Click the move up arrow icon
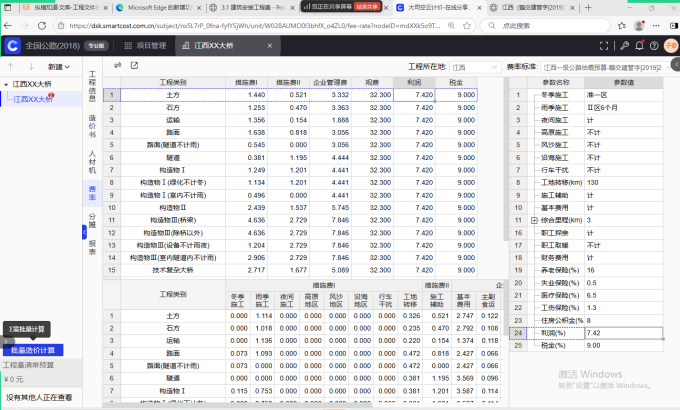680x410 pixels. coord(9,67)
